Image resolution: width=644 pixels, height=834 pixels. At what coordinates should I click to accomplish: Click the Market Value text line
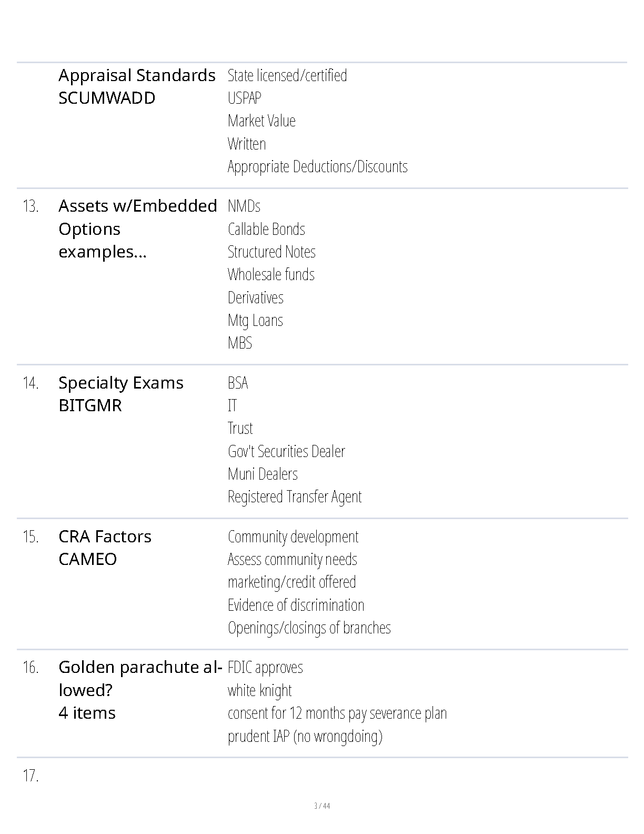(x=261, y=121)
